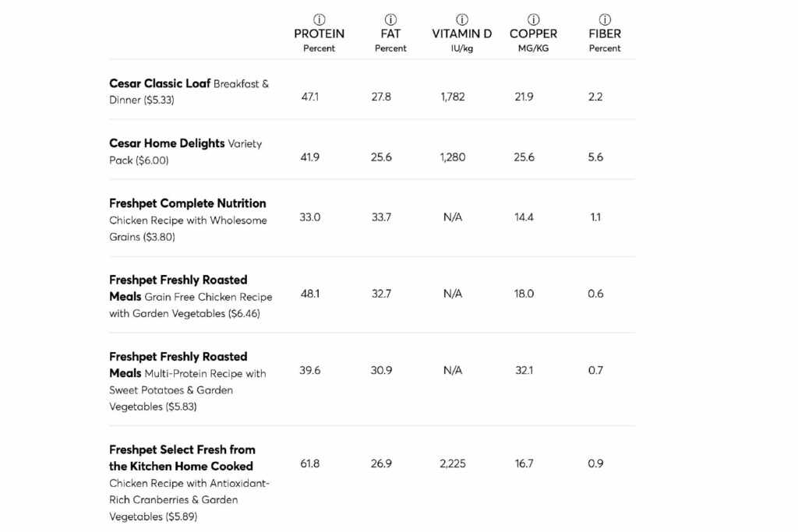This screenshot has width=798, height=532.
Task: Open the Cesar Classic Loaf product name
Action: (160, 83)
